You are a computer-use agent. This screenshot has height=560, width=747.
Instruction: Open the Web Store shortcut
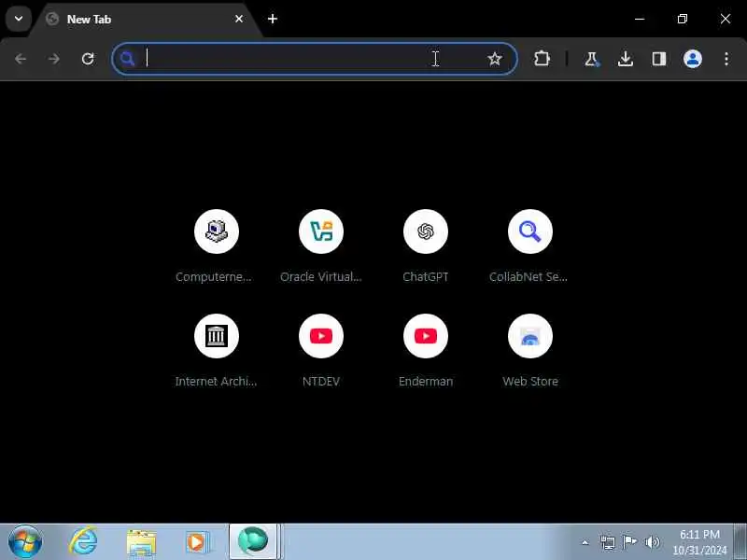530,352
